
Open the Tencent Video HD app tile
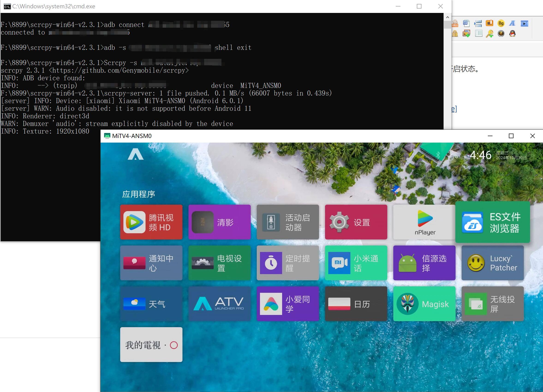click(151, 222)
